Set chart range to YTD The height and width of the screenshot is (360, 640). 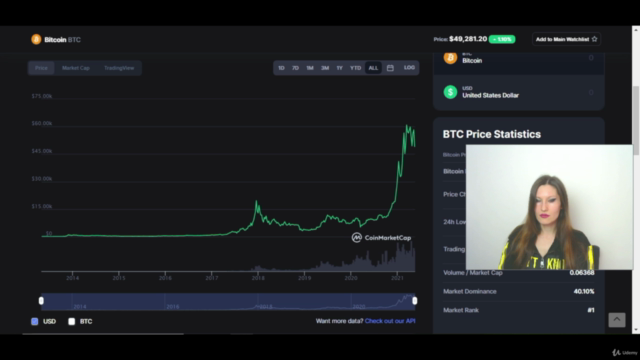[356, 68]
